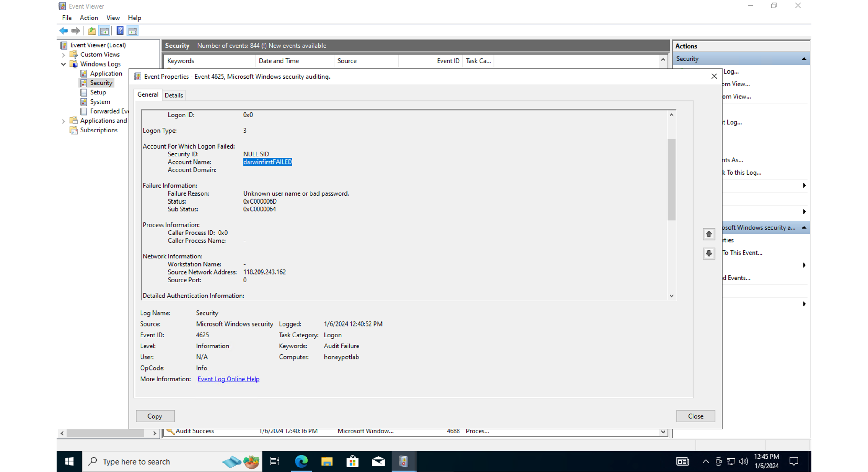868x472 pixels.
Task: Click the blue Help question-mark toolbar icon
Action: point(120,31)
